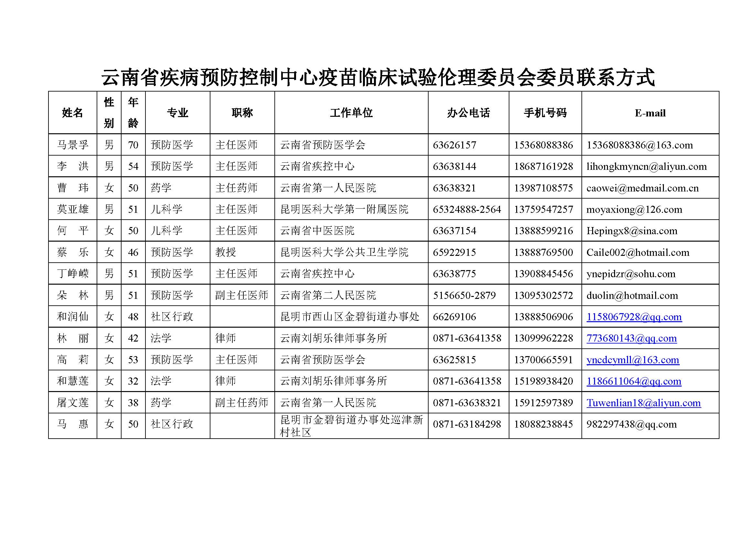This screenshot has width=756, height=535.
Task: Follow the 1186611064@qq.com link
Action: (x=634, y=381)
